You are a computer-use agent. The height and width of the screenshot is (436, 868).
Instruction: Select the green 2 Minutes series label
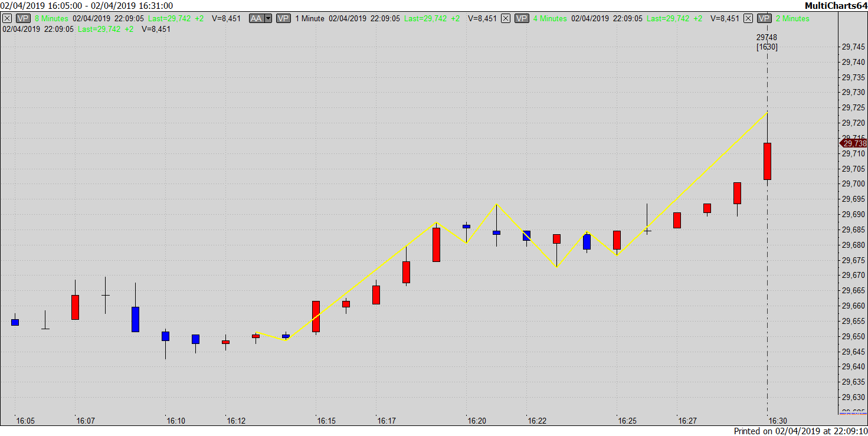(792, 18)
